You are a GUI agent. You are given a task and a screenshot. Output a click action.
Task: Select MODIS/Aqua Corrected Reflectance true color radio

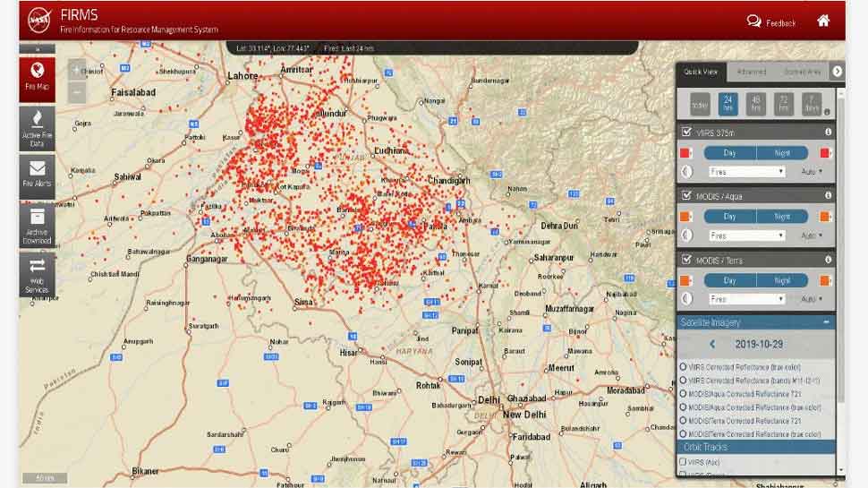coord(683,407)
